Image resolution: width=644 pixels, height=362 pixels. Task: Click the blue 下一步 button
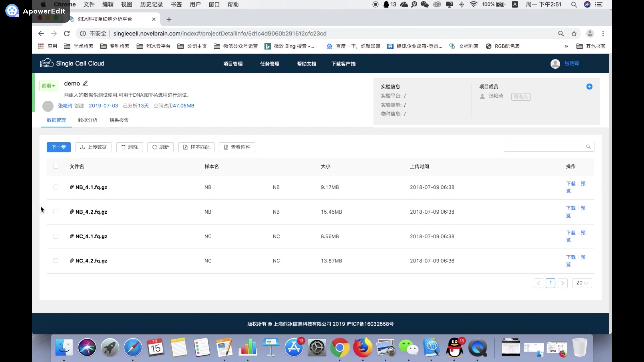point(59,147)
